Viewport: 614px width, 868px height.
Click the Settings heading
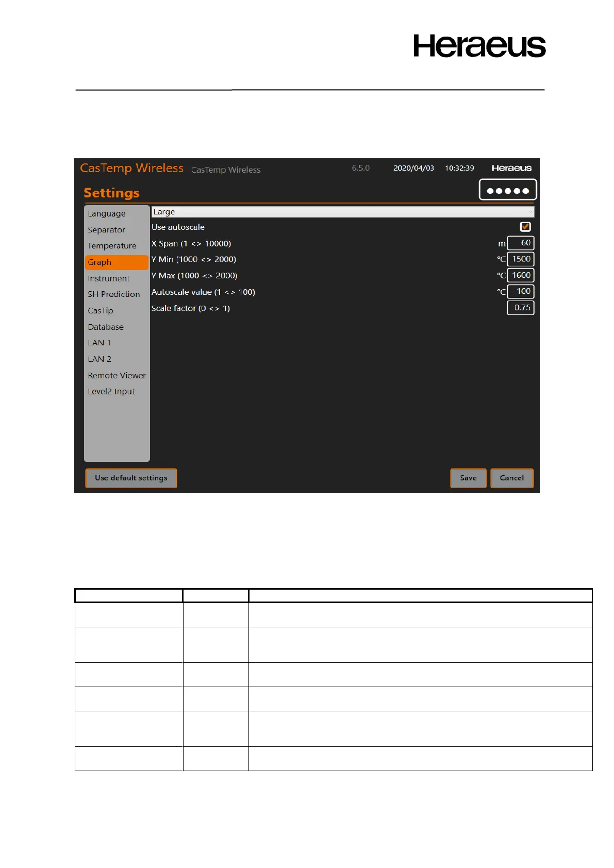[x=111, y=193]
